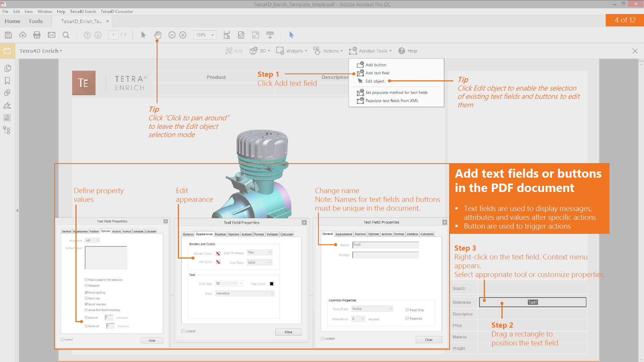
Task: Click the envelope email icon
Action: pos(51,35)
